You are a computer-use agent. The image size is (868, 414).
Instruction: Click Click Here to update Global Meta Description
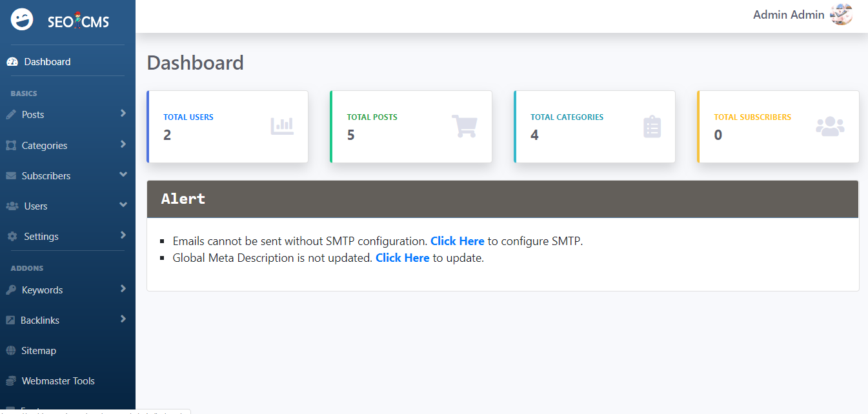(x=402, y=257)
